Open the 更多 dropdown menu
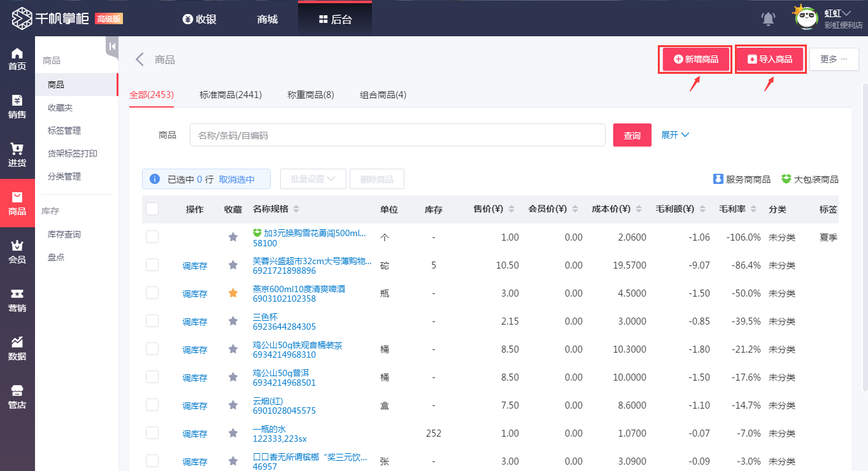Image resolution: width=868 pixels, height=471 pixels. pyautogui.click(x=834, y=59)
